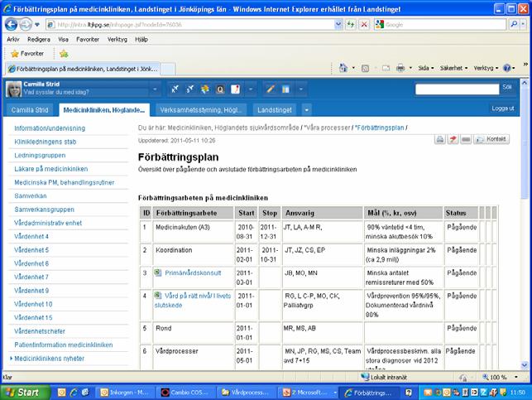Click the red X Stop loading icon
Viewport: 532px width, 400px height.
[364, 25]
